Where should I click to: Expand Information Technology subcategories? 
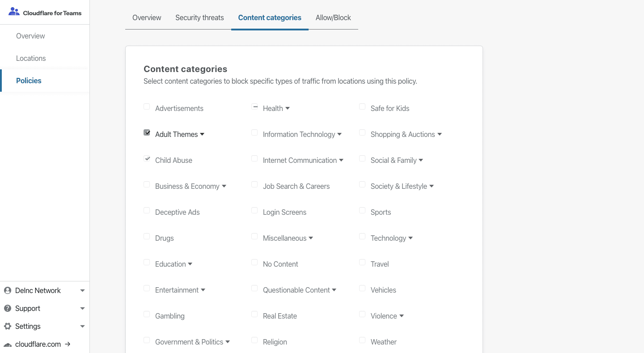[339, 134]
